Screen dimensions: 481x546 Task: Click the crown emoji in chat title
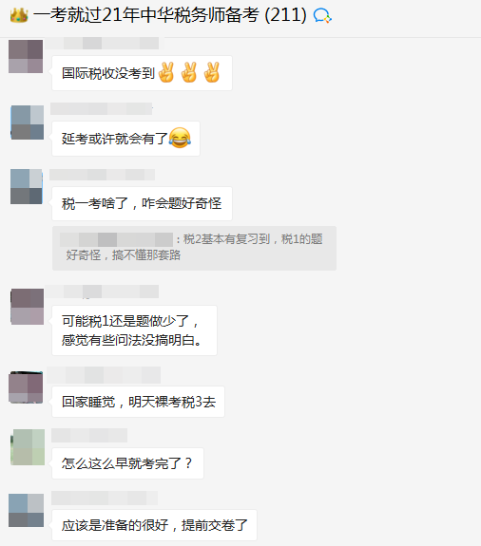(19, 15)
